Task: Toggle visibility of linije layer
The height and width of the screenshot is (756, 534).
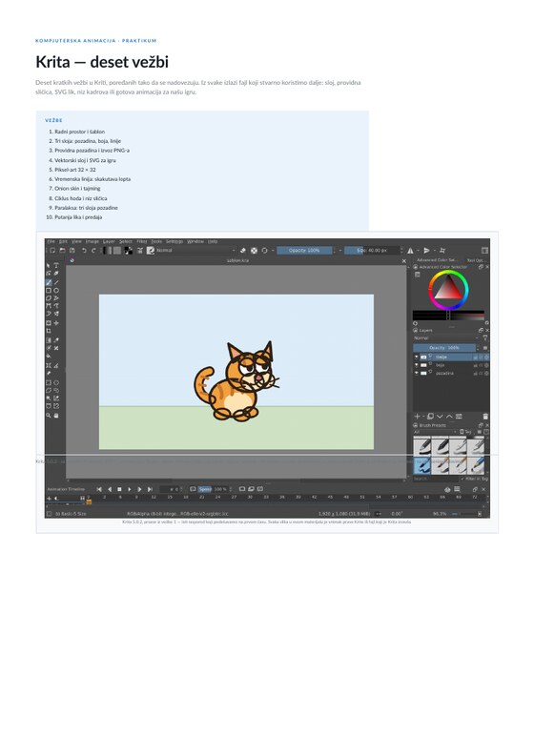Action: coord(417,358)
